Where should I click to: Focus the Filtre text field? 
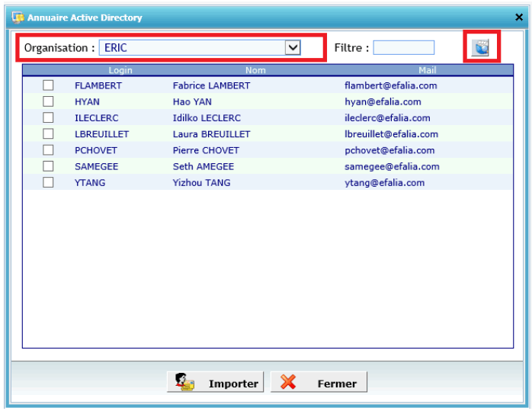(403, 47)
